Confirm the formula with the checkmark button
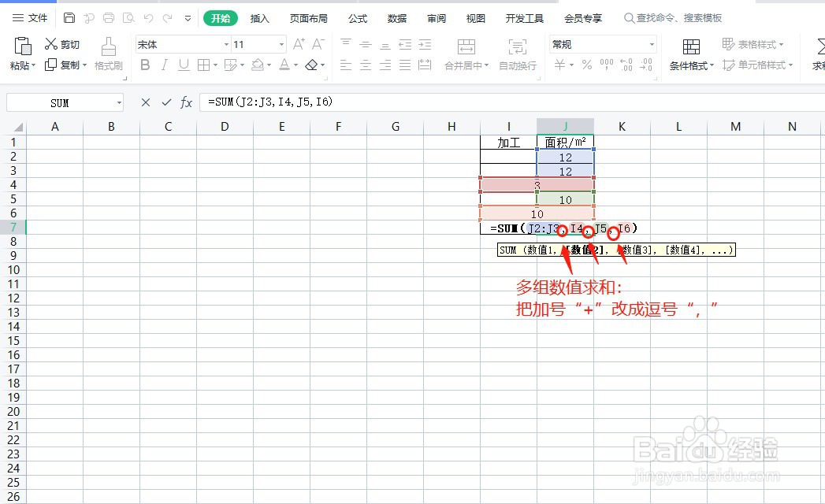825x504 pixels. [166, 102]
